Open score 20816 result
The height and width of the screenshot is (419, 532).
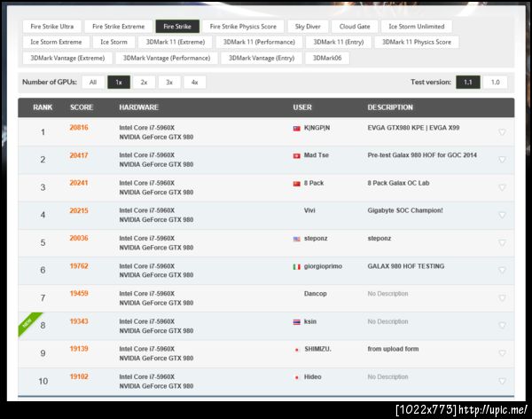pyautogui.click(x=79, y=128)
